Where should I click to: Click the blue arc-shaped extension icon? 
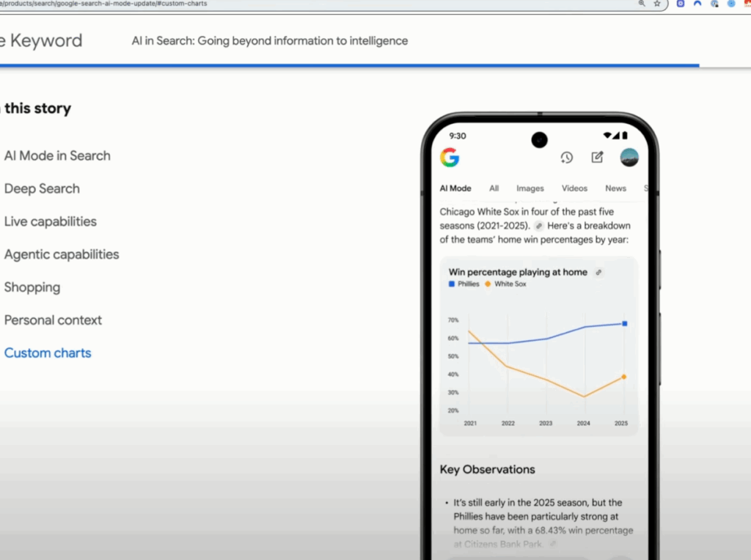click(697, 4)
